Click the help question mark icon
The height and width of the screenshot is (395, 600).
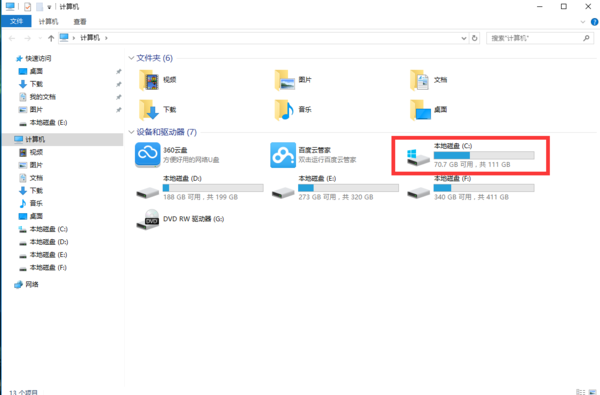coord(595,22)
